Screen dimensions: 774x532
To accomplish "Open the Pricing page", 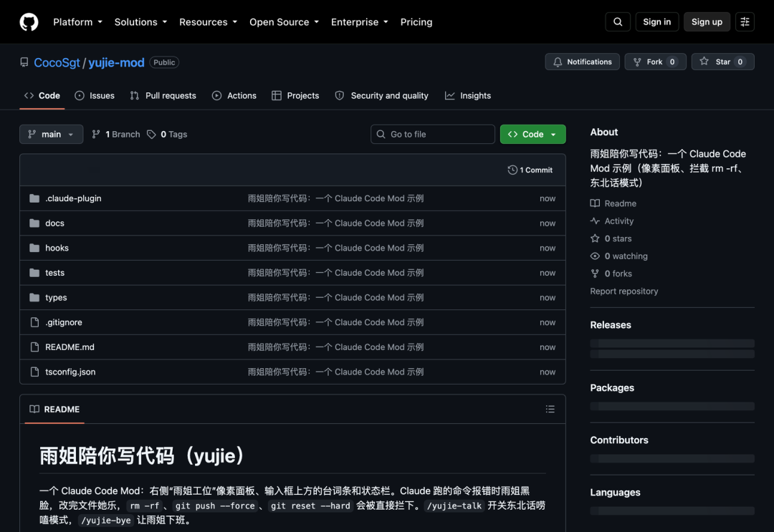I will [416, 22].
